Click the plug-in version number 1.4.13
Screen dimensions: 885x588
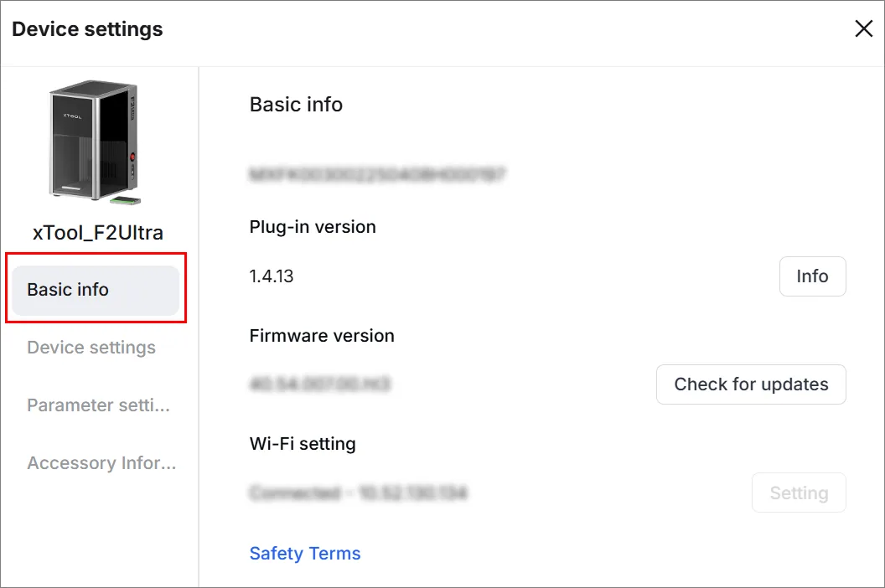(x=272, y=276)
